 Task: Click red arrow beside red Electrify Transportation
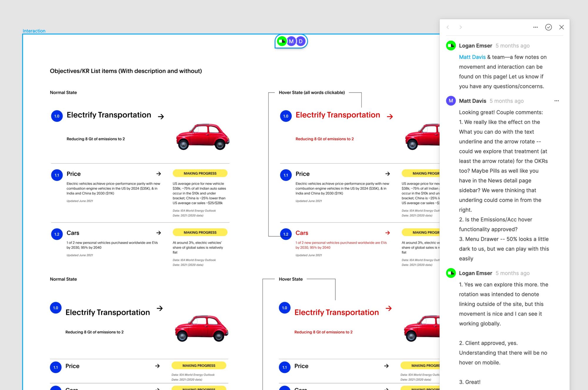coord(390,117)
